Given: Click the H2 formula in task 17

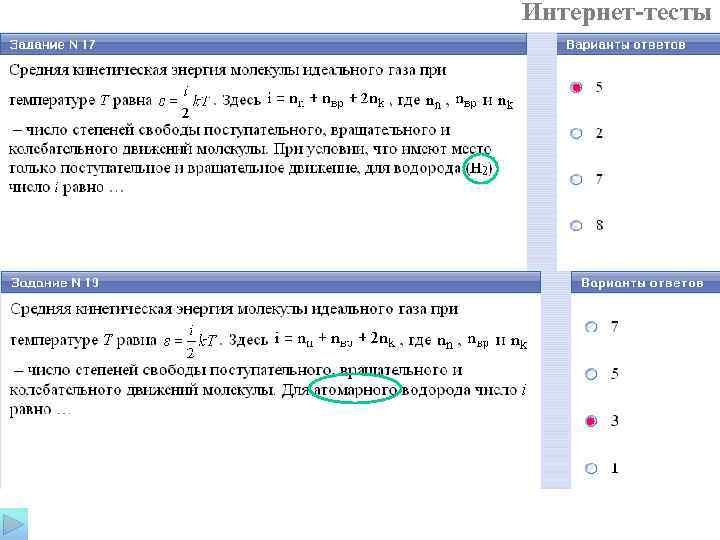Looking at the screenshot, I should click(x=479, y=169).
